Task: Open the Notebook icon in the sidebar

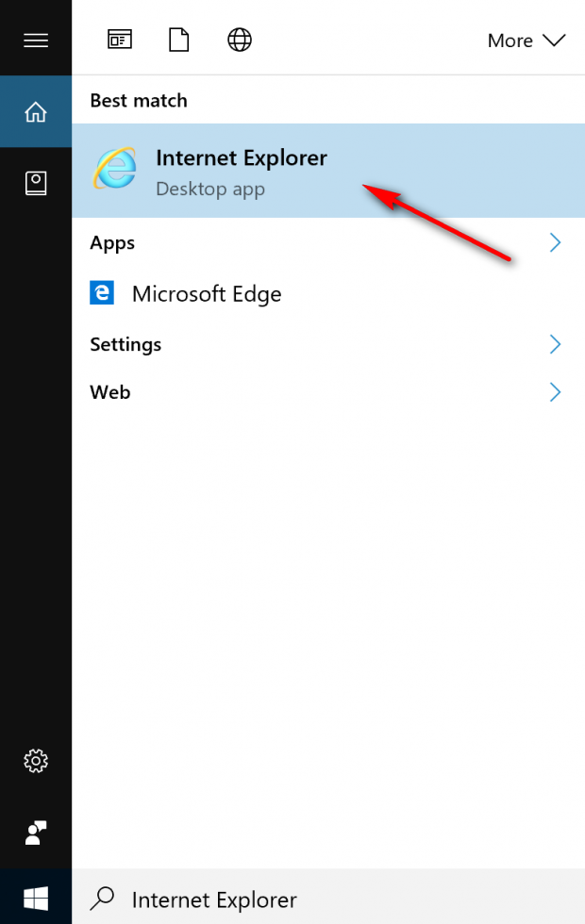Action: point(36,183)
